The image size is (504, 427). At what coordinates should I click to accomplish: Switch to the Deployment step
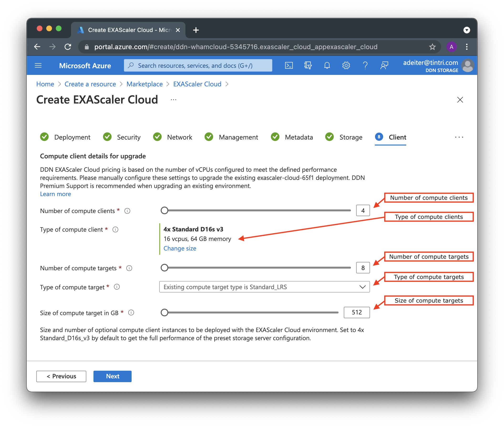[65, 137]
